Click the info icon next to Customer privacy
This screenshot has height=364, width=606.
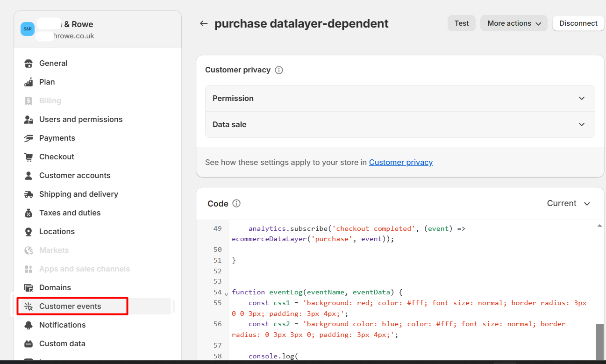(x=279, y=70)
